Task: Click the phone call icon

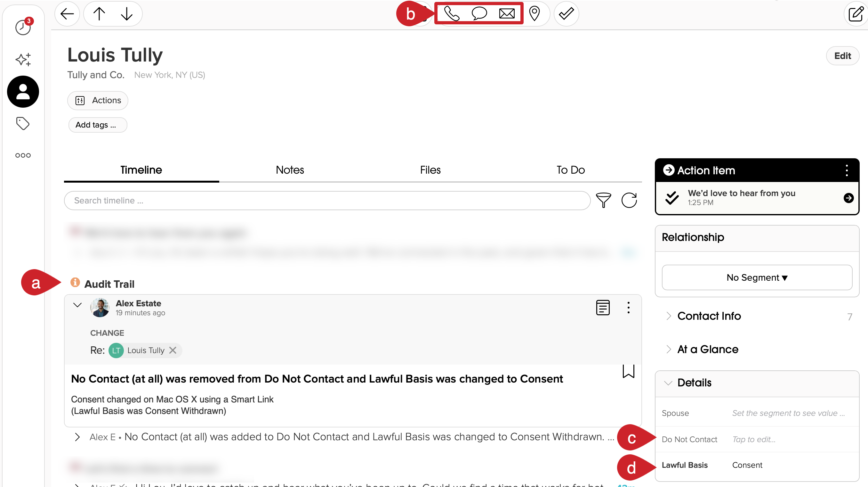Action: click(452, 14)
